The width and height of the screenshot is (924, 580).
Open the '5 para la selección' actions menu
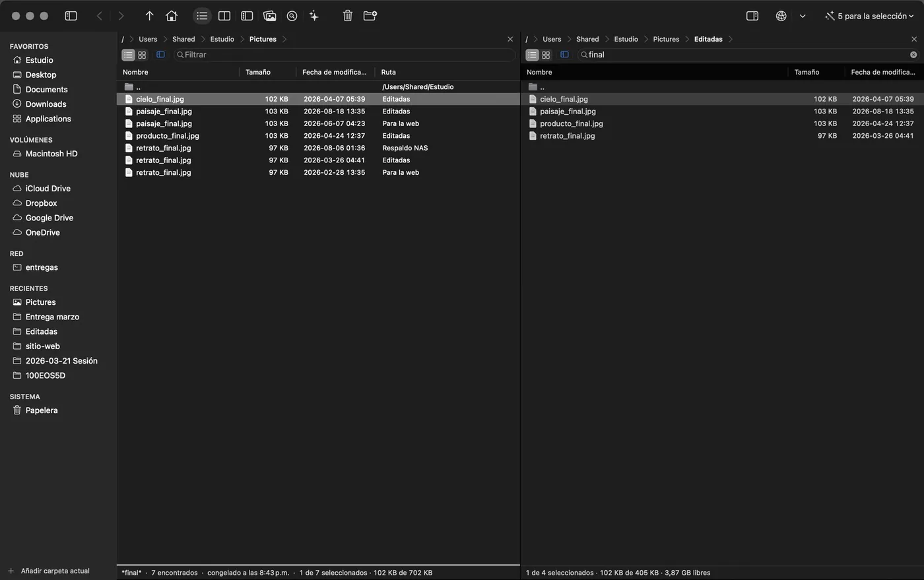[x=869, y=16]
